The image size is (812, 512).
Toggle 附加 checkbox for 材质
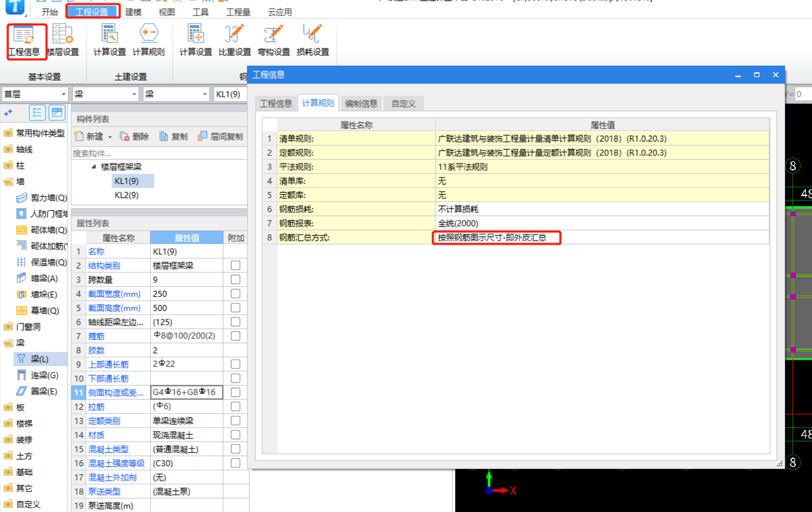coord(235,435)
